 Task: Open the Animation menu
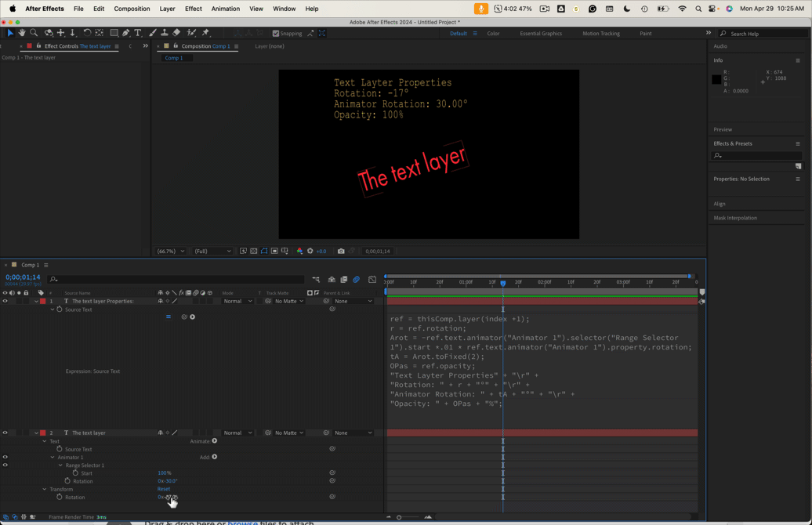point(225,9)
